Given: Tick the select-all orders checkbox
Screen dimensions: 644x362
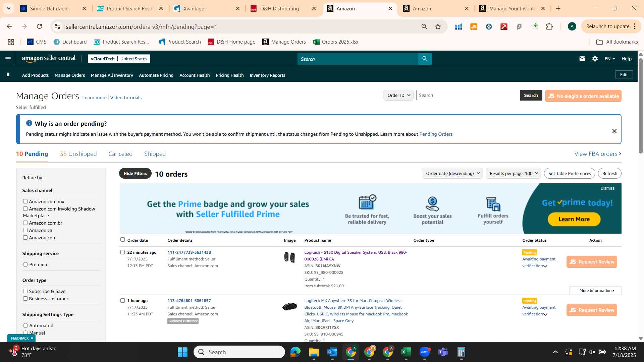Looking at the screenshot, I should tap(122, 239).
